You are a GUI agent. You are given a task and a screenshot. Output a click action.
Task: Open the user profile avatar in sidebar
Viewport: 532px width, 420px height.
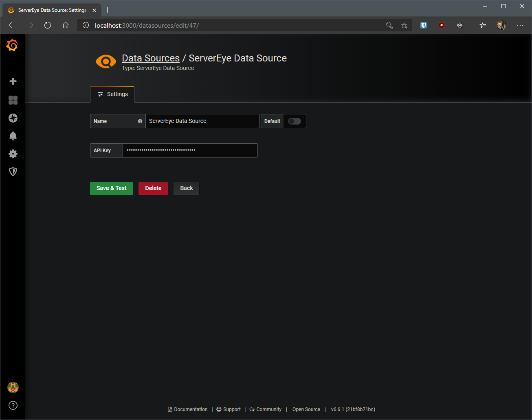(13, 387)
